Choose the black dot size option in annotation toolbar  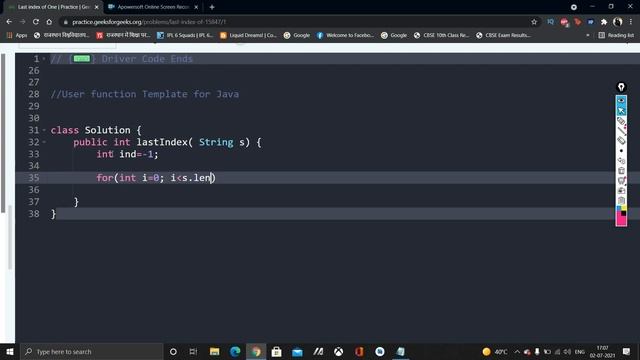(621, 151)
